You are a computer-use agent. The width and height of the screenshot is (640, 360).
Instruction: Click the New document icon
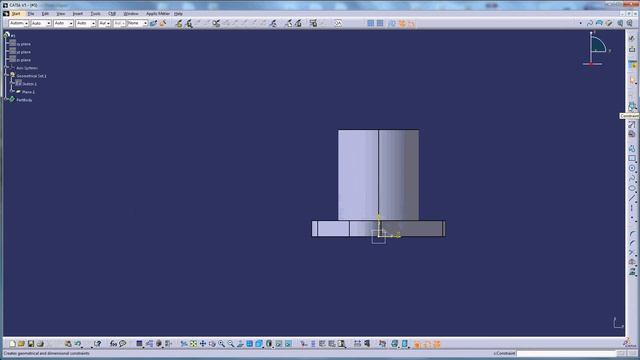coord(12,344)
